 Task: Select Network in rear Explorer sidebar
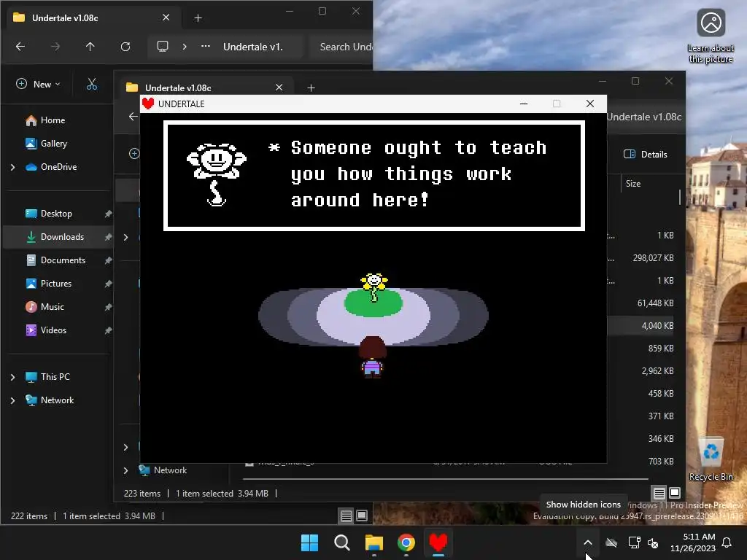click(x=57, y=400)
